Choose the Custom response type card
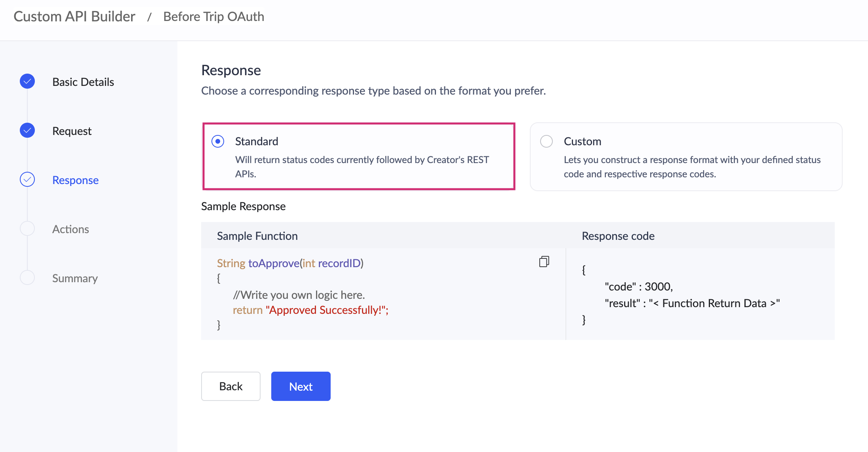 (686, 157)
